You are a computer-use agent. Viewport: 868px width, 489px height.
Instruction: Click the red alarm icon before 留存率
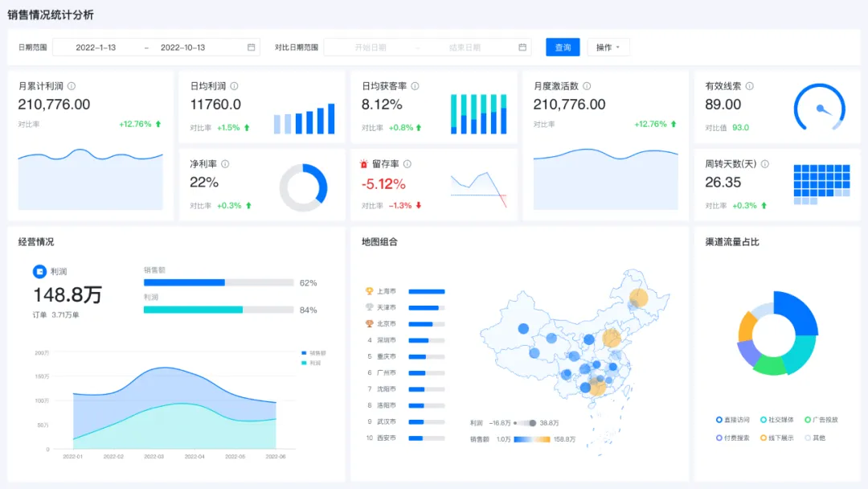[365, 164]
